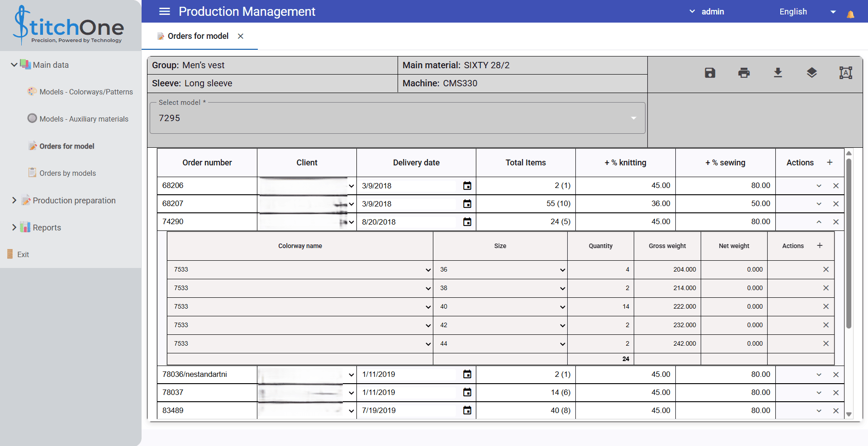Open calendar picker for order 78036/nestandartni

pos(467,374)
